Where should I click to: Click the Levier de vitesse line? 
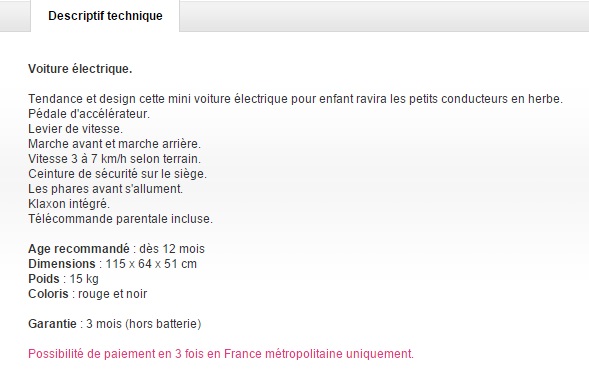76,129
